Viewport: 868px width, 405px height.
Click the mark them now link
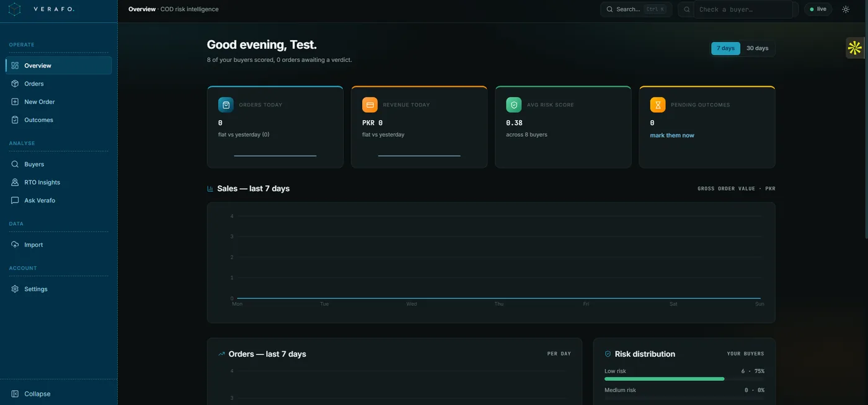(x=672, y=135)
